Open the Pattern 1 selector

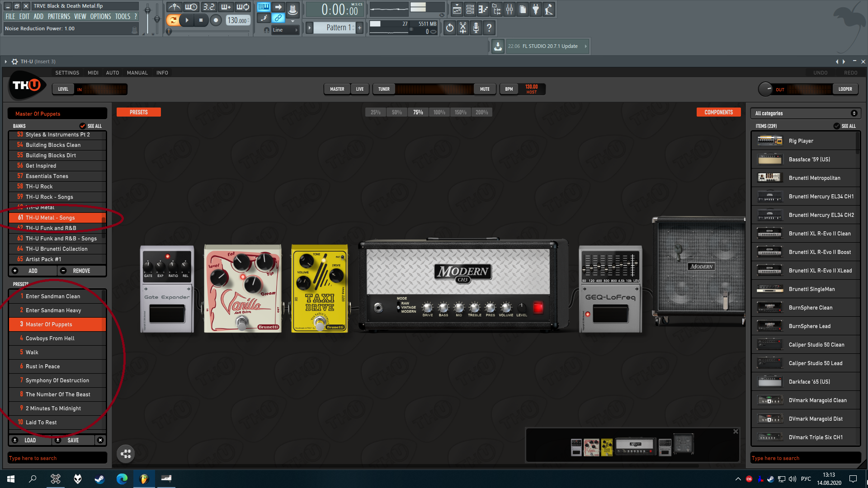(x=335, y=28)
